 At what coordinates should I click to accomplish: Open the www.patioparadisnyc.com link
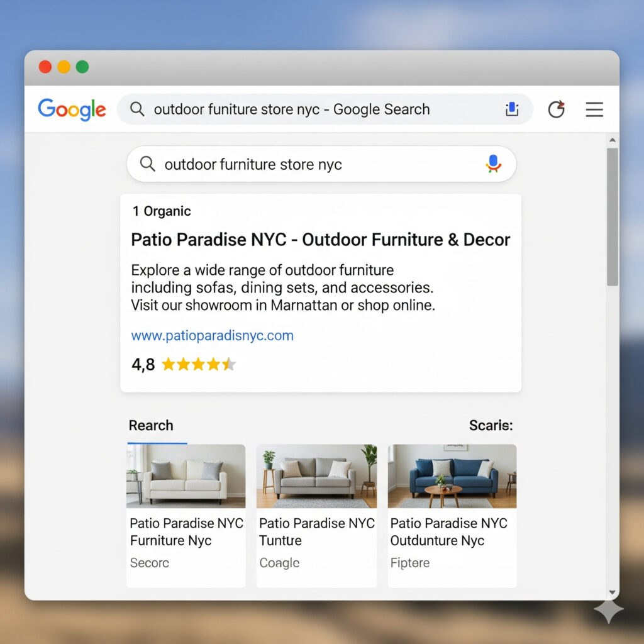(x=213, y=336)
